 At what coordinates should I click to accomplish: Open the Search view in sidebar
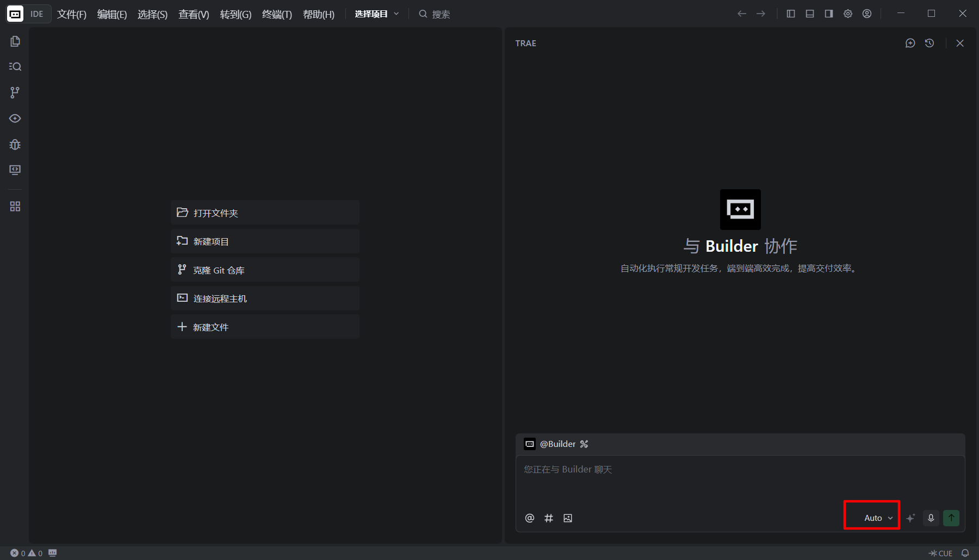coord(15,66)
